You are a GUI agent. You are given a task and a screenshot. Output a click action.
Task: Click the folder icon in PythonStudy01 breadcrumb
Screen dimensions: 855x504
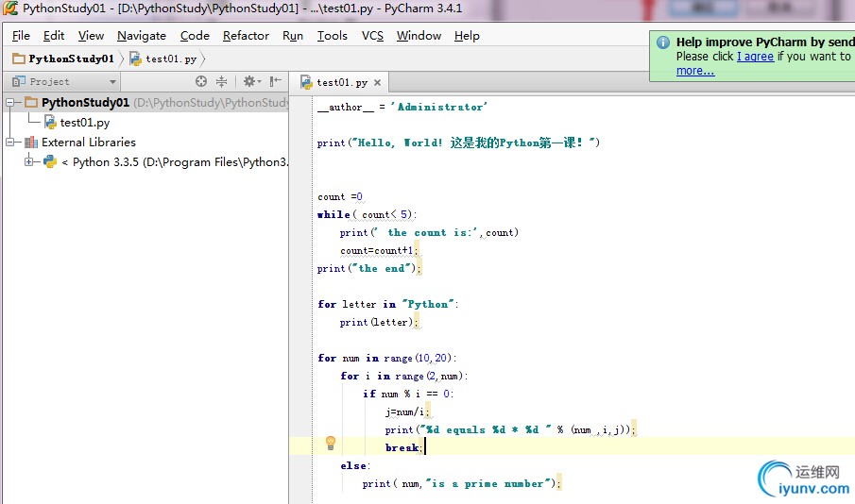[x=19, y=59]
